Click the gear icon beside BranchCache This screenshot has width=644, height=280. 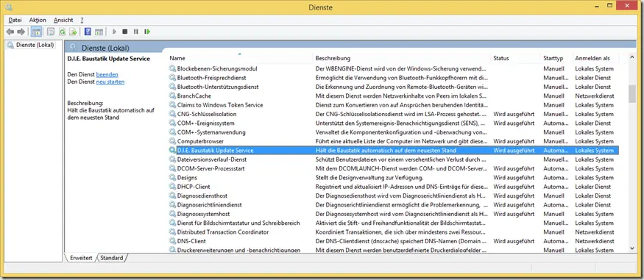click(x=172, y=96)
